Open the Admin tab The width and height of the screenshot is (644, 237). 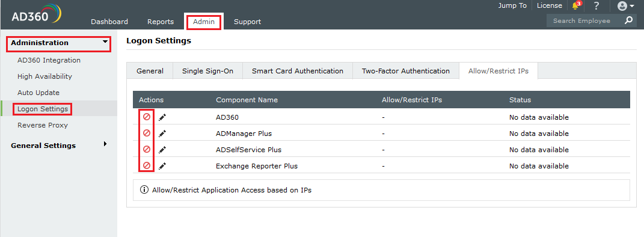[x=204, y=22]
